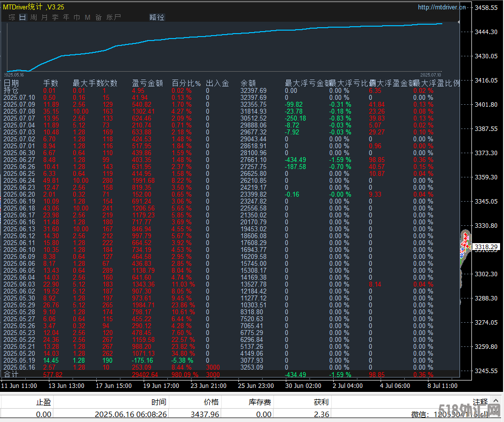504x422 pixels.
Task: Open the 月 monthly statistics tab
Action: coord(44,17)
